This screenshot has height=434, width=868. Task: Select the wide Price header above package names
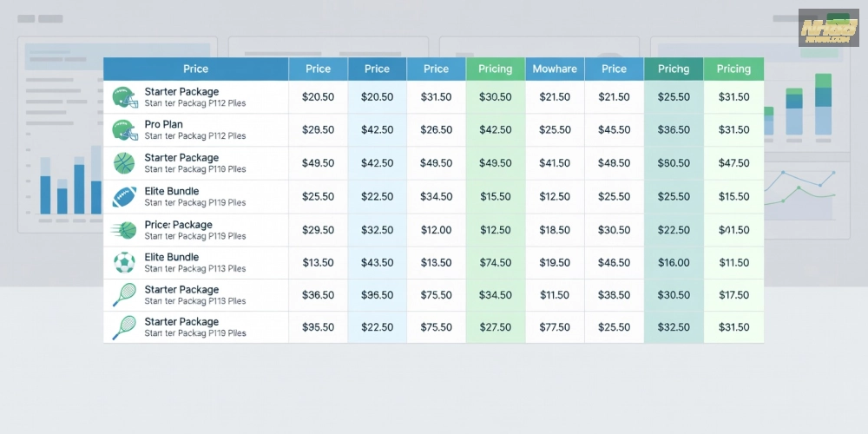point(196,69)
